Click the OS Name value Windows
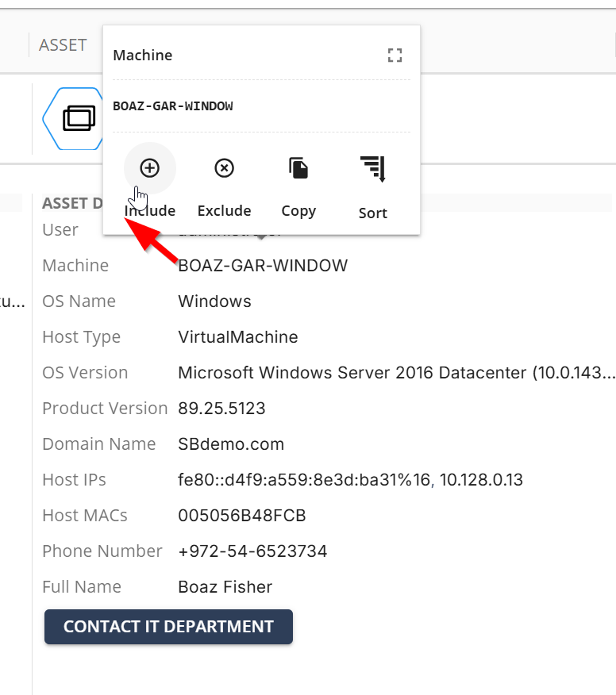The height and width of the screenshot is (695, 616). coord(214,301)
